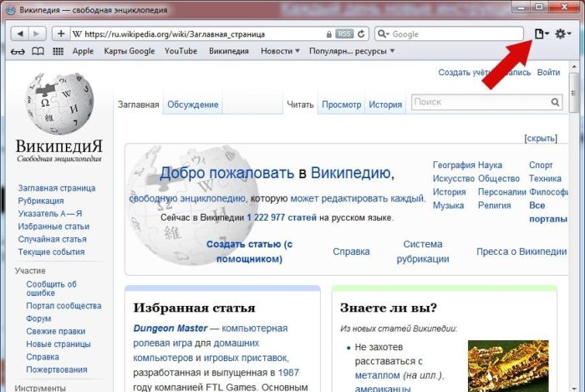Open Новые страницы link

click(x=58, y=344)
